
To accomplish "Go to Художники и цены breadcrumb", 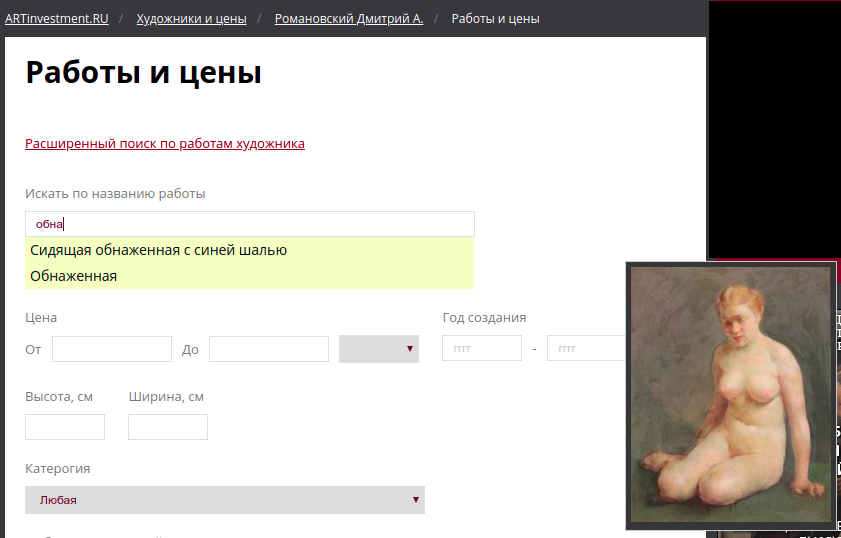I will tap(191, 19).
